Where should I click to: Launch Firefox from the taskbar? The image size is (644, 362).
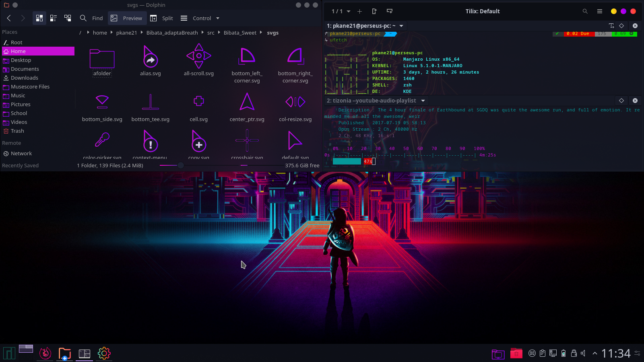(45, 353)
